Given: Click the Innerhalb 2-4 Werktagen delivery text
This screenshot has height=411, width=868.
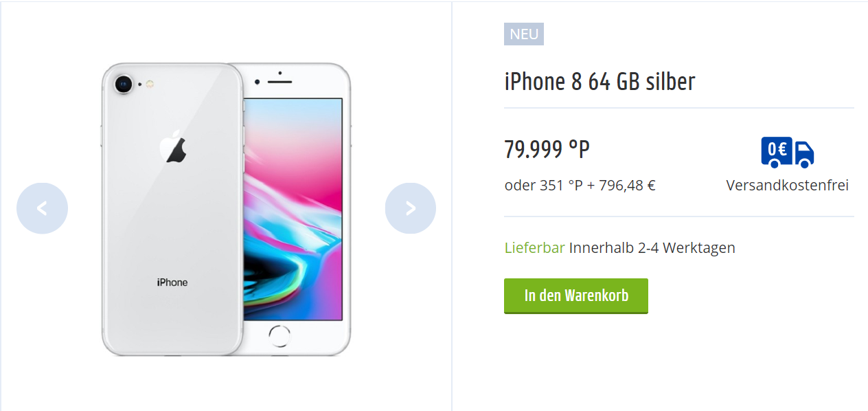Looking at the screenshot, I should coord(652,247).
